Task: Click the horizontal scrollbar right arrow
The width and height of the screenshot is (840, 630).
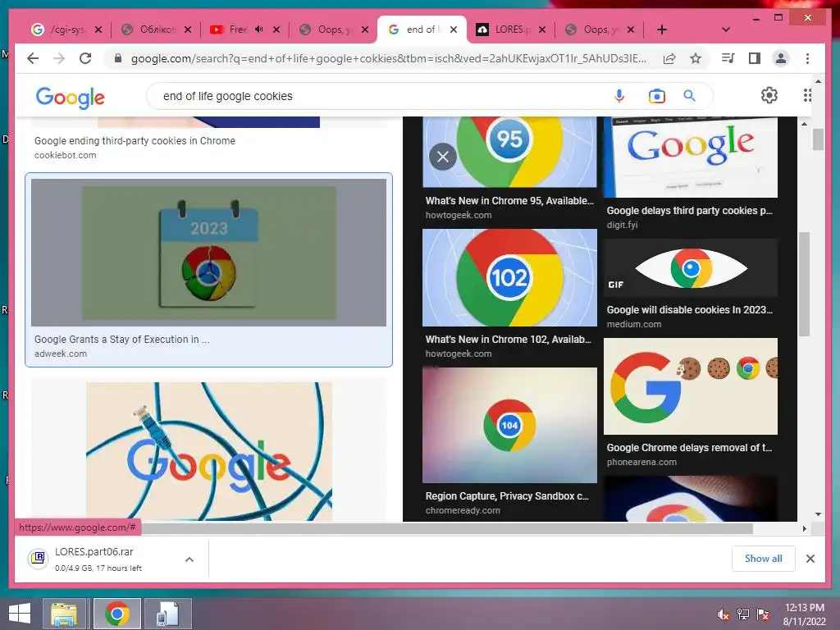Action: [x=804, y=529]
